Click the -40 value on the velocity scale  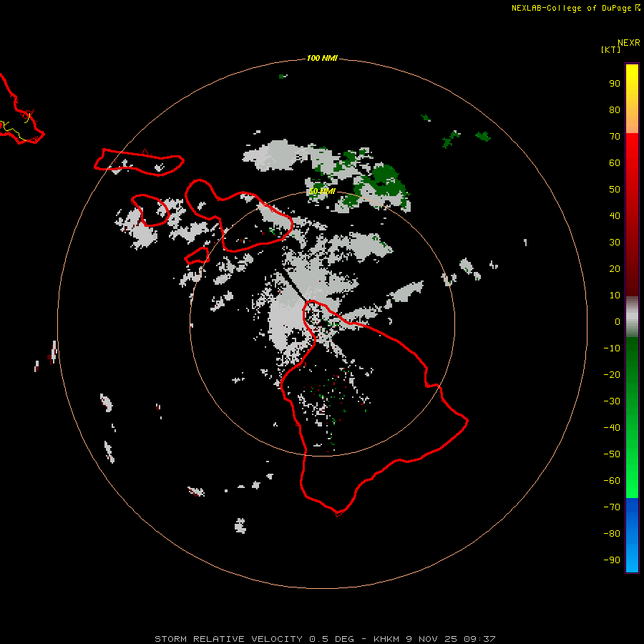[x=612, y=428]
